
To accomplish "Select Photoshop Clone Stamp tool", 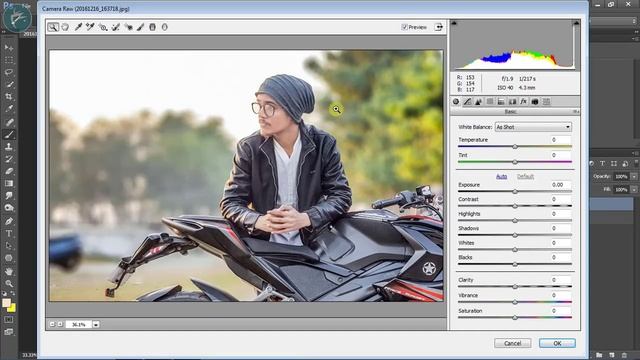I will [x=9, y=147].
